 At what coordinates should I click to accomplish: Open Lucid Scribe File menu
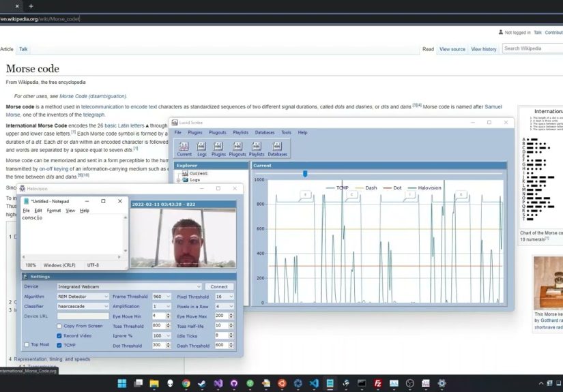(177, 132)
